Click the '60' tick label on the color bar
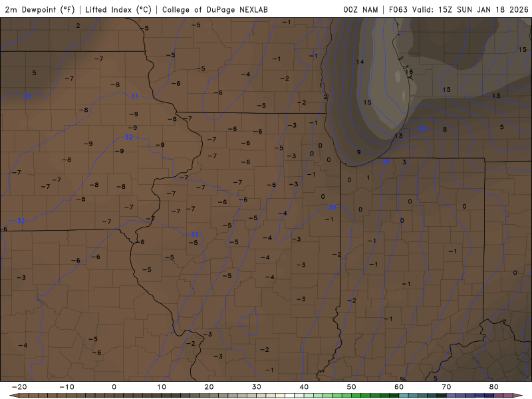This screenshot has width=532, height=399. 399,387
